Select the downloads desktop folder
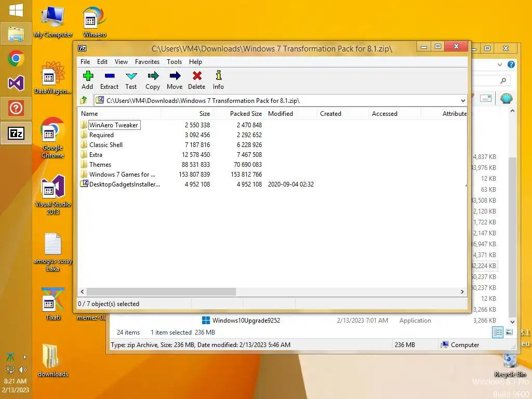 [53, 361]
